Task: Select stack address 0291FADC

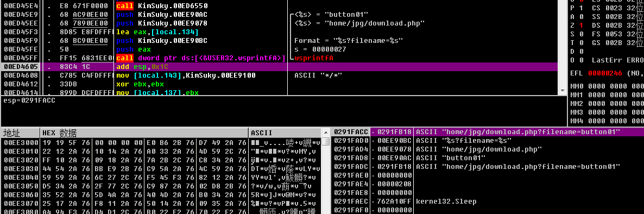Action: click(x=351, y=166)
